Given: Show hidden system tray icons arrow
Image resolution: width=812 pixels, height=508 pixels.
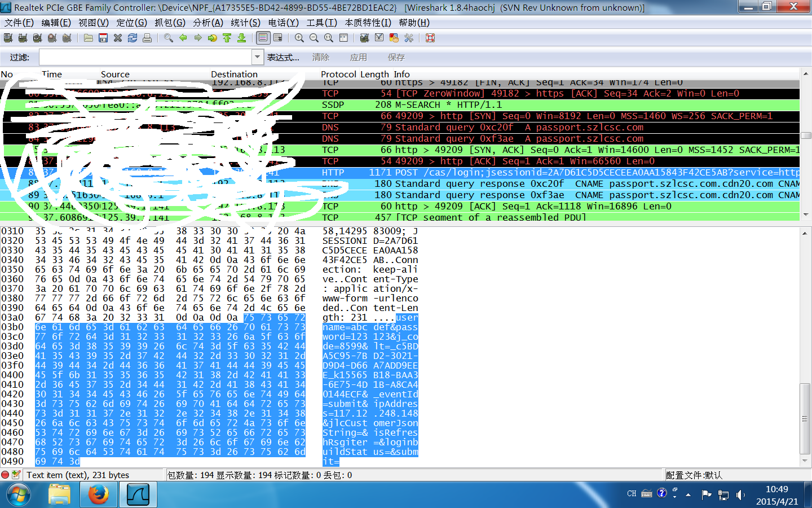Looking at the screenshot, I should point(688,495).
